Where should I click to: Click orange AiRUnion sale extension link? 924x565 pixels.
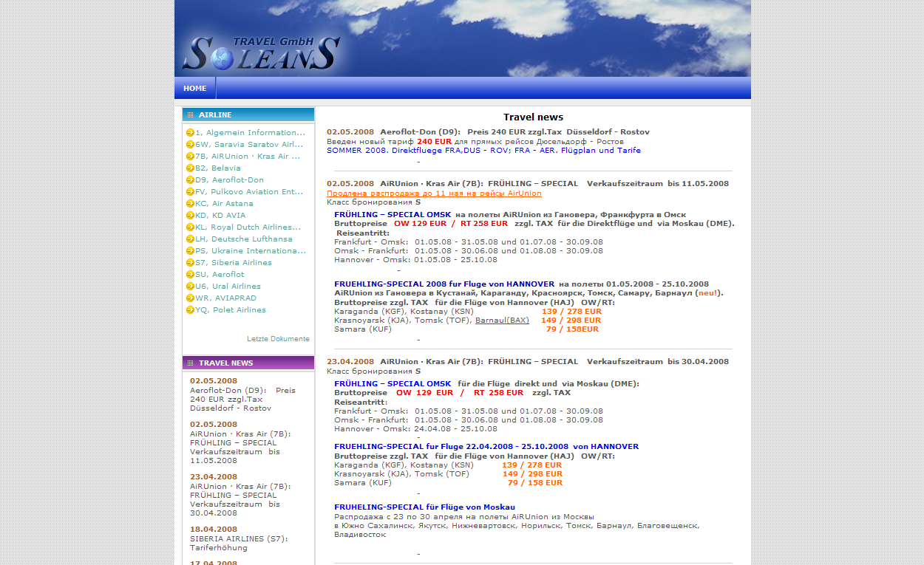click(434, 194)
